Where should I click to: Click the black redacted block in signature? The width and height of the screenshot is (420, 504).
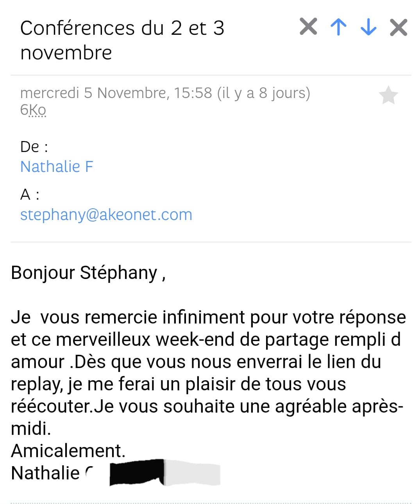[x=137, y=472]
